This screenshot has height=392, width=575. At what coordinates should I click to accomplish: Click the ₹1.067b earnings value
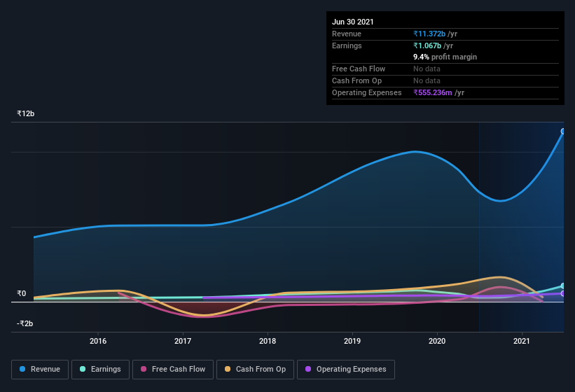click(427, 45)
